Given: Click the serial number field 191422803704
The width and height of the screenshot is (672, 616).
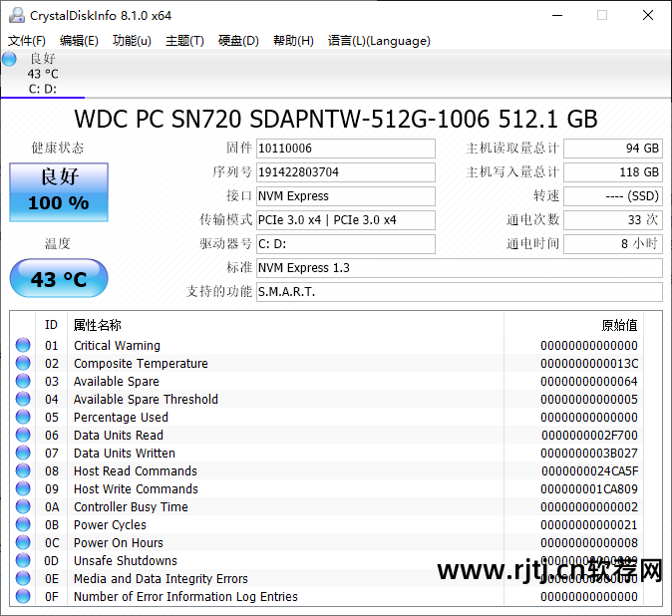Looking at the screenshot, I should [x=345, y=172].
